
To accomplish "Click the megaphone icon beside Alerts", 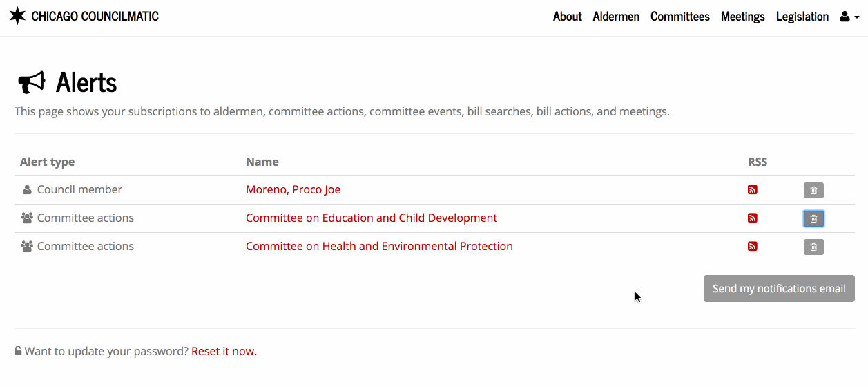I will pyautogui.click(x=32, y=82).
